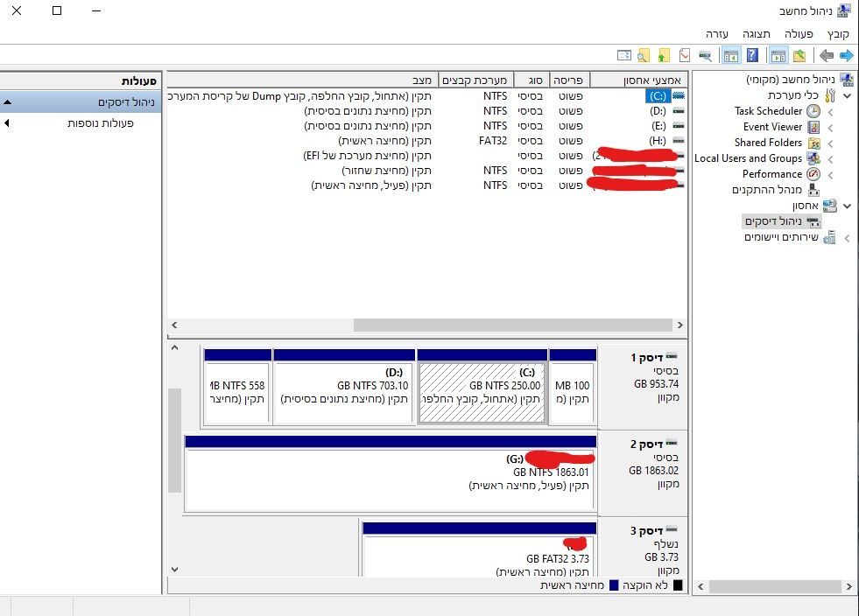859x616 pixels.
Task: Select the 100 MB partition on disk 1
Action: pos(573,387)
